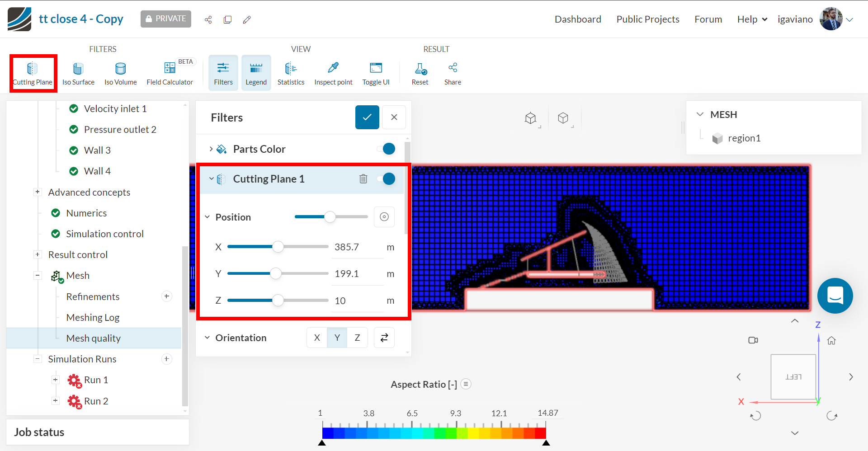868x451 pixels.
Task: Collapse the Mesh tree node
Action: click(38, 275)
